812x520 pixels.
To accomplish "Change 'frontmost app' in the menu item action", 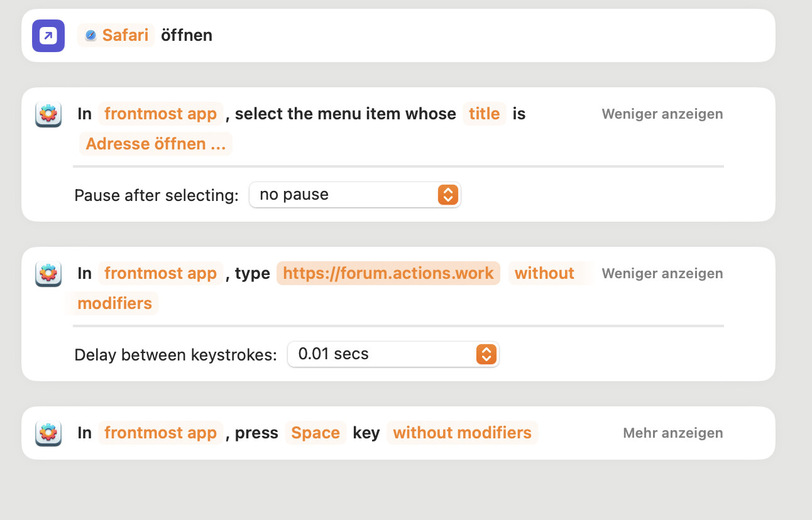I will pyautogui.click(x=160, y=114).
